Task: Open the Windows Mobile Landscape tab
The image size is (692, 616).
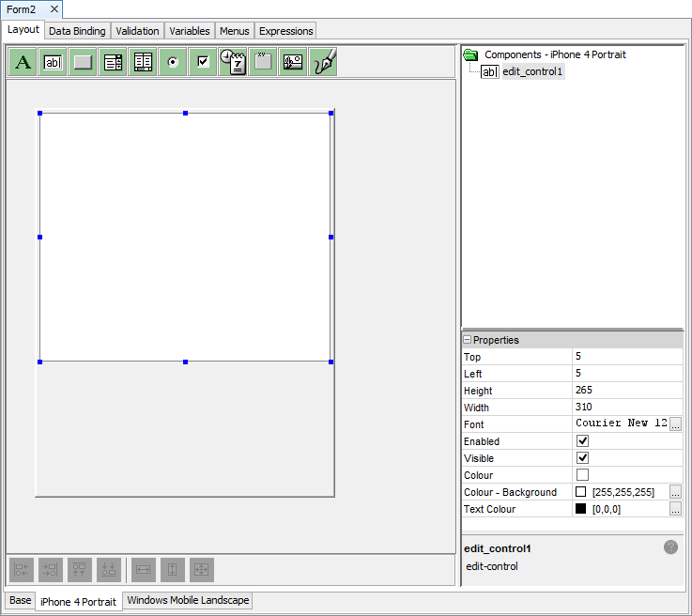Action: (188, 600)
